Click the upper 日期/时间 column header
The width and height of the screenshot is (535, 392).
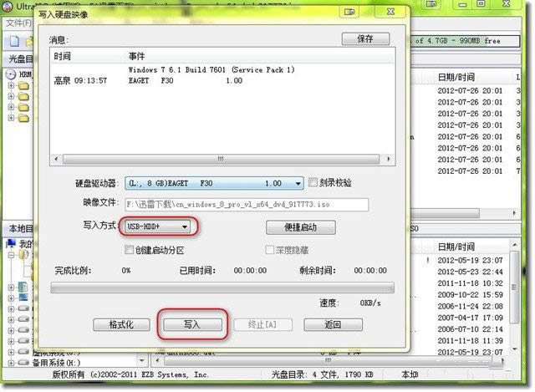pyautogui.click(x=456, y=77)
